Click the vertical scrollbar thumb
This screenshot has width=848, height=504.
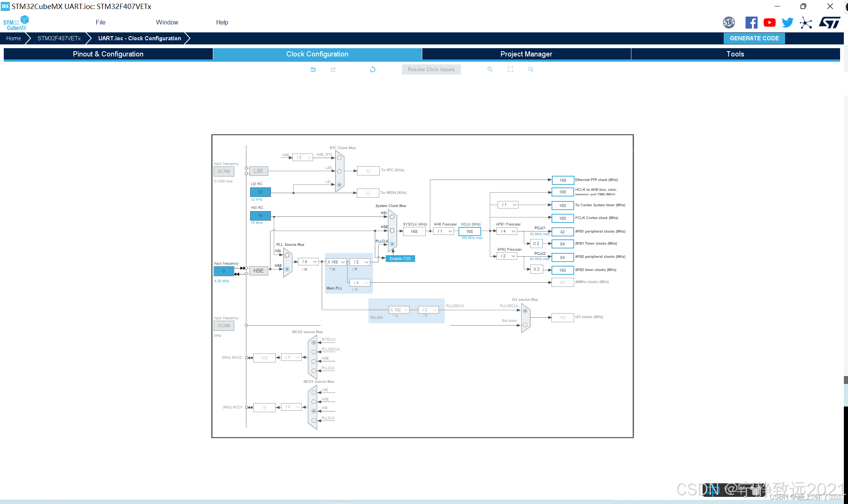click(x=846, y=379)
